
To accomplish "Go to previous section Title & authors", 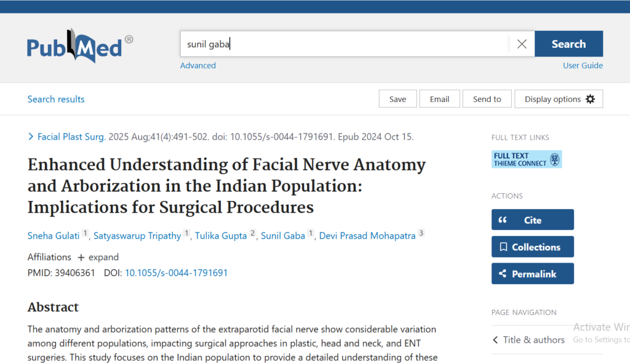I will (x=528, y=339).
